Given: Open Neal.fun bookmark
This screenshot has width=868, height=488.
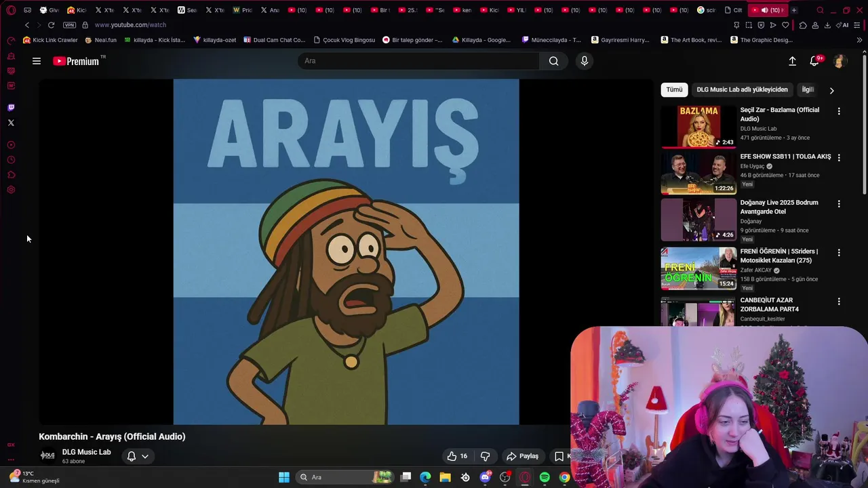Looking at the screenshot, I should (x=100, y=40).
